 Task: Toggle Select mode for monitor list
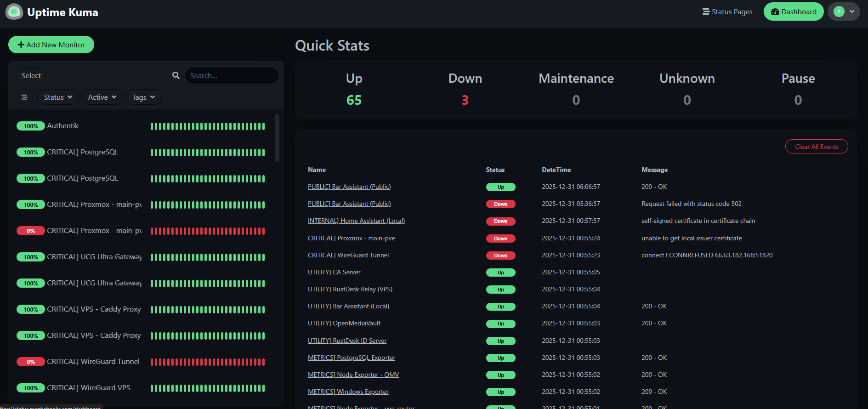(x=31, y=76)
